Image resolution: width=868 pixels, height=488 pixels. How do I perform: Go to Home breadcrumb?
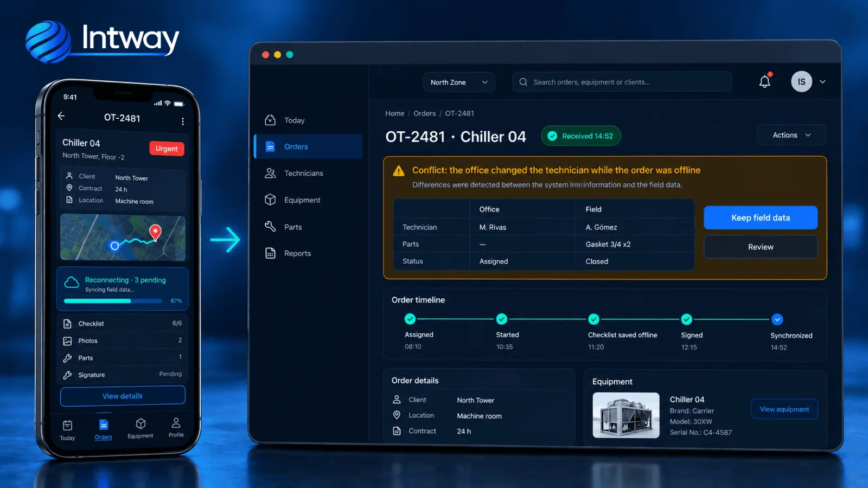(395, 113)
